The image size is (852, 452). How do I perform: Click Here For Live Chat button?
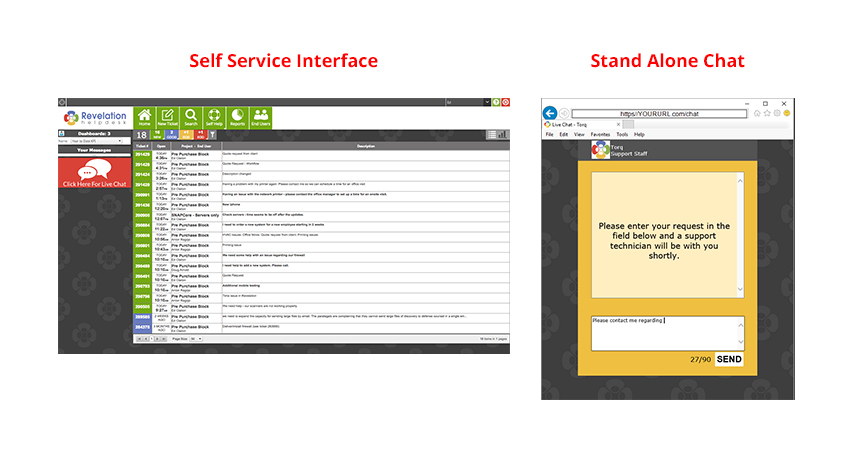click(x=95, y=173)
